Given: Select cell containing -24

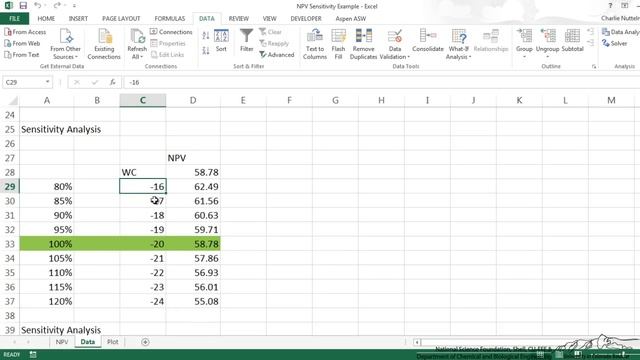Looking at the screenshot, I should [x=143, y=301].
